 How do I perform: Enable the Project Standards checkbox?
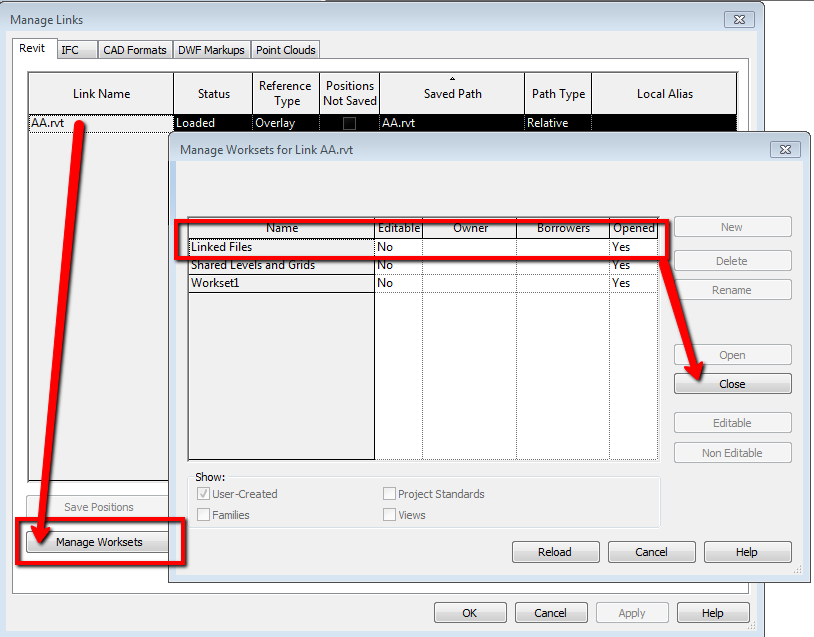[x=390, y=493]
